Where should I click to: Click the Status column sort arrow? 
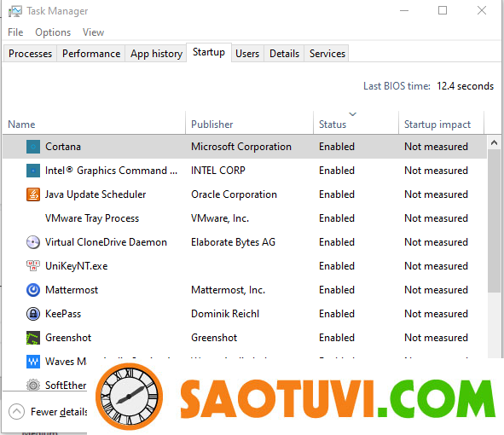(x=352, y=114)
